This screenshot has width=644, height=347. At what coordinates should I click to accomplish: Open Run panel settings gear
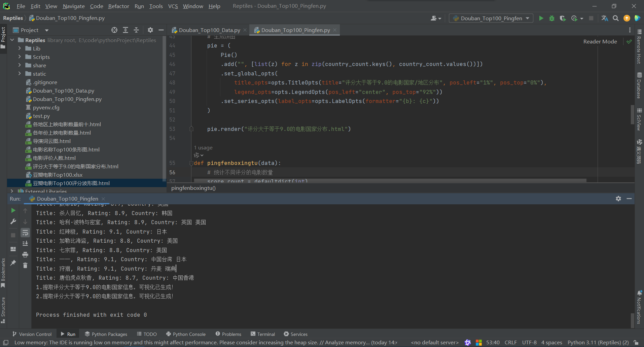[618, 199]
